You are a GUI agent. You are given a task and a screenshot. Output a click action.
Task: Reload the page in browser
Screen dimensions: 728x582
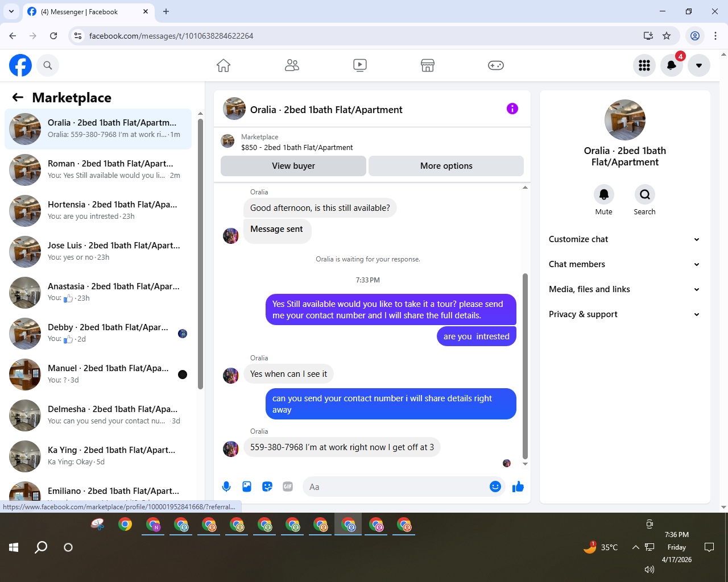pyautogui.click(x=53, y=36)
